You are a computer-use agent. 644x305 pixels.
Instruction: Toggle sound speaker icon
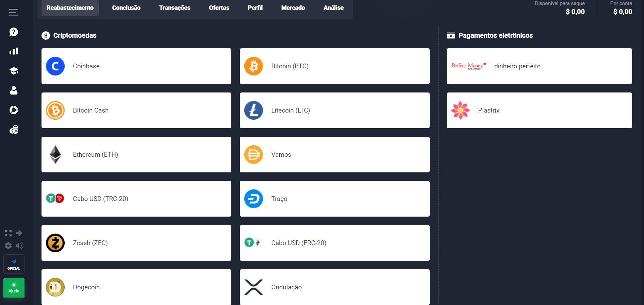(19, 245)
